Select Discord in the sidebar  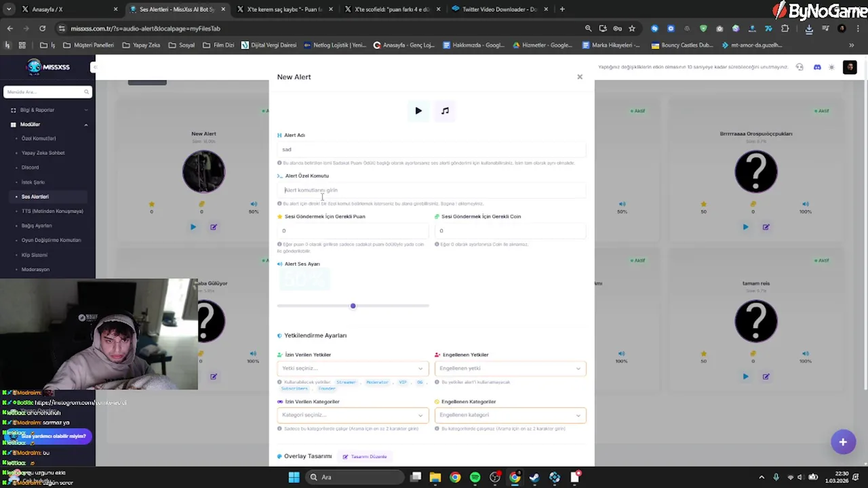click(x=30, y=167)
